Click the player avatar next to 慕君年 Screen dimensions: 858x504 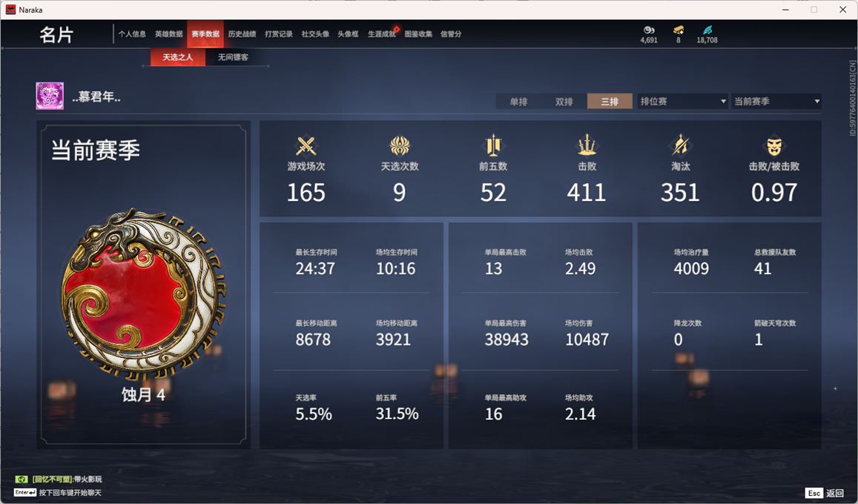50,96
